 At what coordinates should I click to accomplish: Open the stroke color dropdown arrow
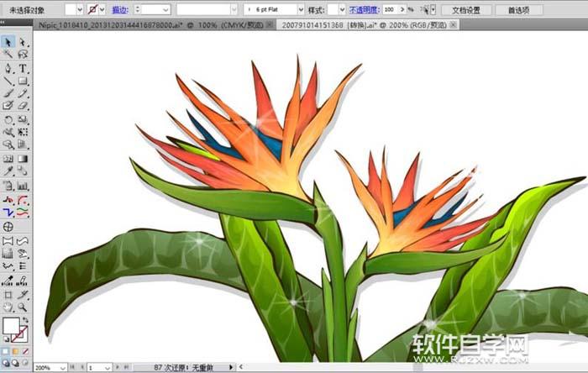[102, 9]
